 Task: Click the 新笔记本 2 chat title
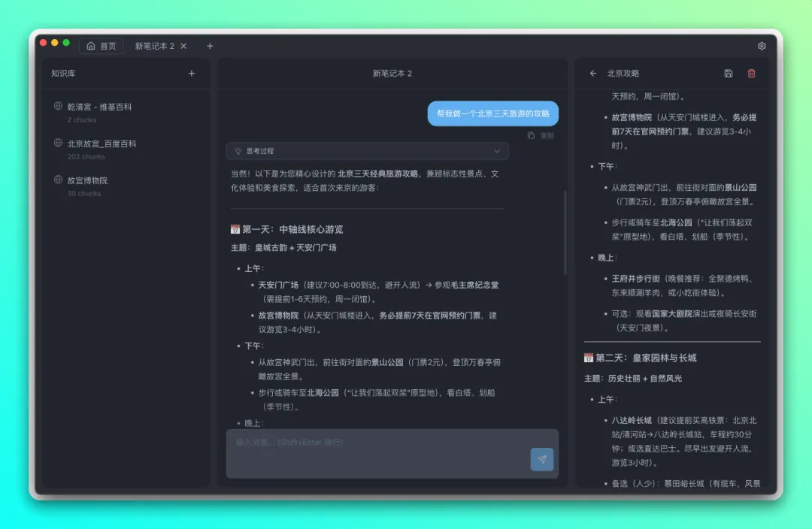click(392, 74)
